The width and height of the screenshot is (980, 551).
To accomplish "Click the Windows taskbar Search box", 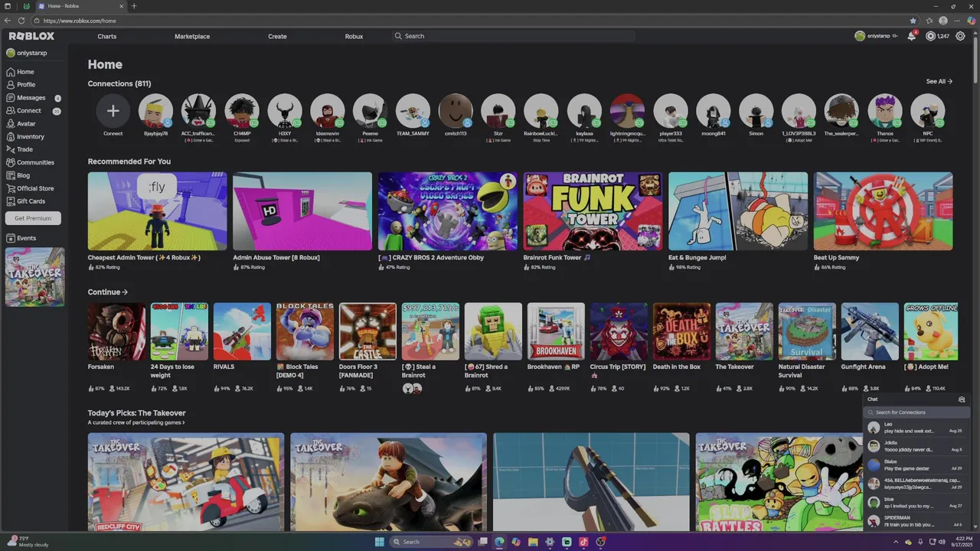I will [433, 542].
